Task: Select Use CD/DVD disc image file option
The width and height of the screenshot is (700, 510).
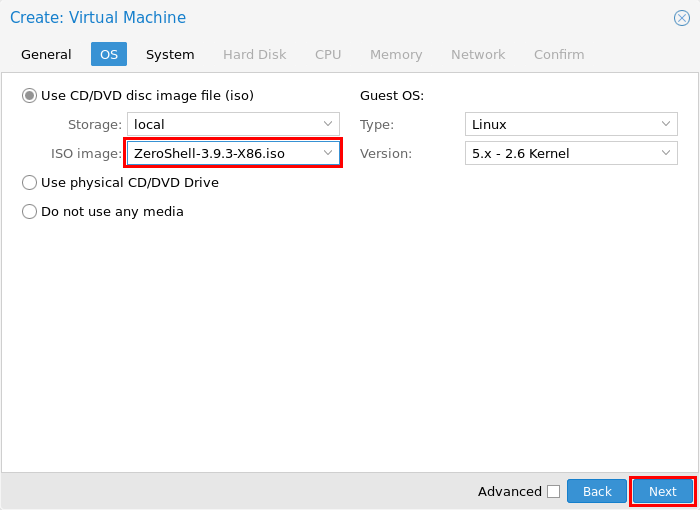Action: [29, 96]
